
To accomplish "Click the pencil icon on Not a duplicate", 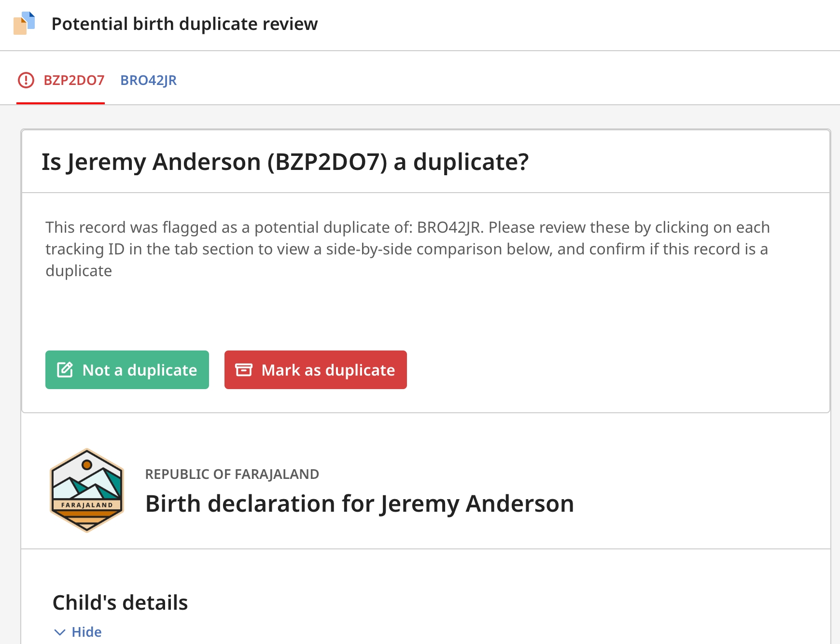I will click(x=65, y=370).
